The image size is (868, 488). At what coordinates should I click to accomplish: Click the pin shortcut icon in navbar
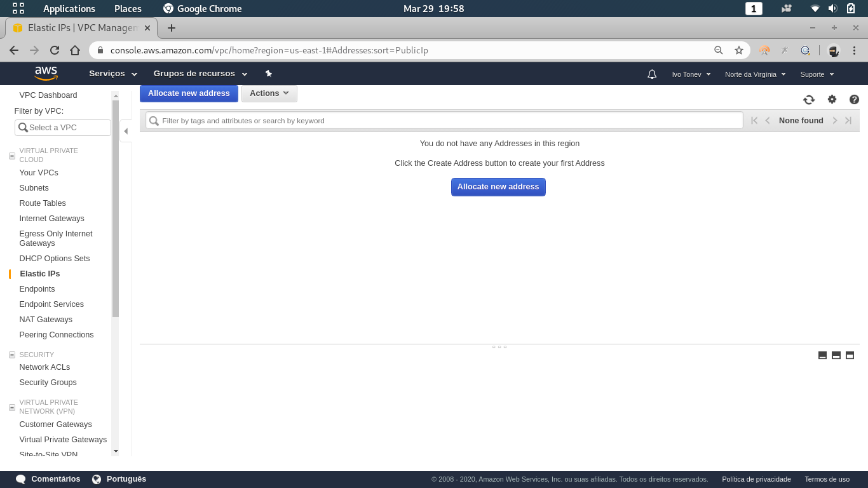coord(269,74)
